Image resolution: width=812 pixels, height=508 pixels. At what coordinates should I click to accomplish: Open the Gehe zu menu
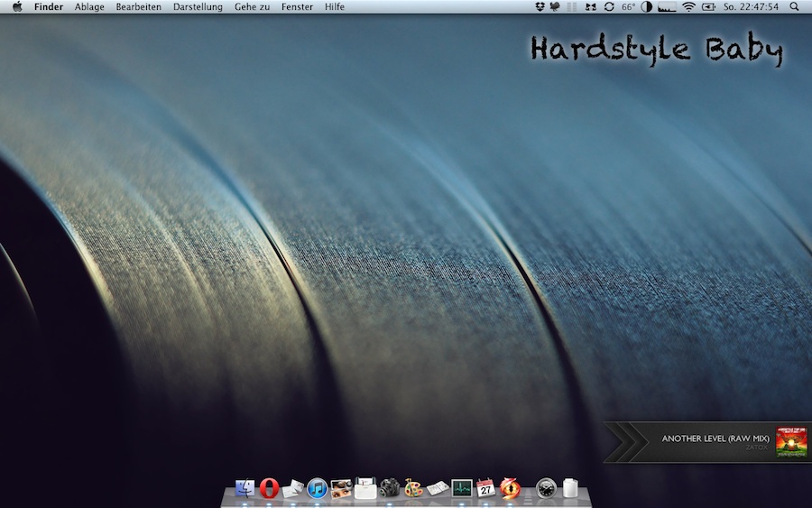[x=253, y=6]
